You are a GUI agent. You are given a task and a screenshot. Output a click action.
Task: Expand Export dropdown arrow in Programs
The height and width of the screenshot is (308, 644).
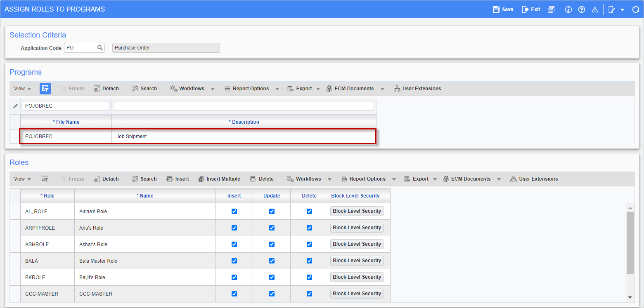tap(318, 89)
